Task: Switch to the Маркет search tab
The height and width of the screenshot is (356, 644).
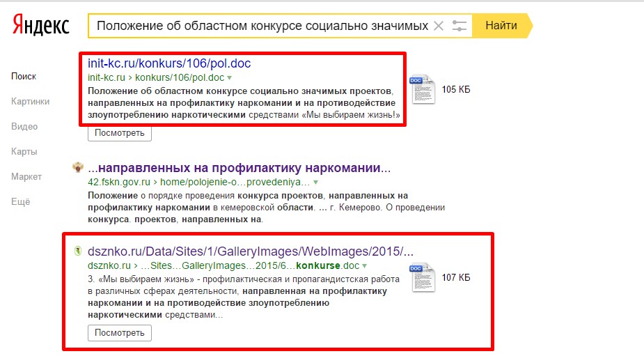Action: coord(26,177)
